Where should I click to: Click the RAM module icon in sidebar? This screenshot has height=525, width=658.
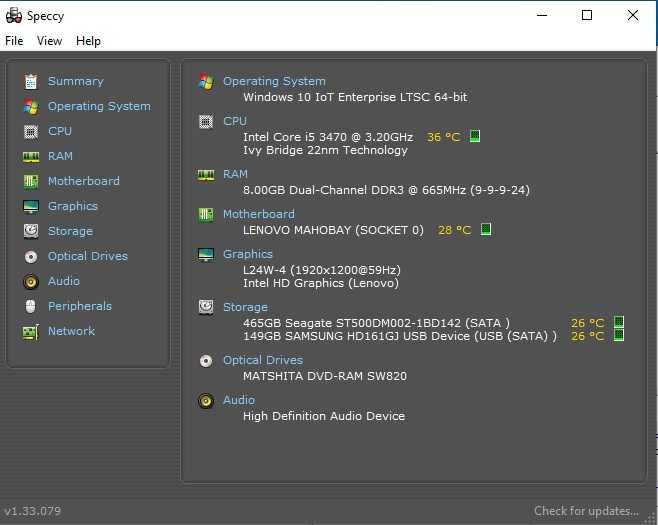(30, 156)
